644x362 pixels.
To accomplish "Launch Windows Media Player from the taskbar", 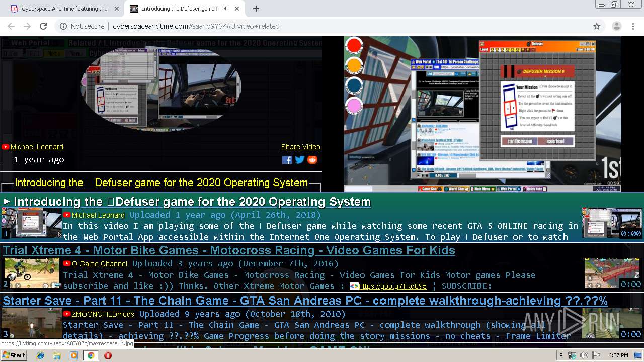I will (x=74, y=355).
